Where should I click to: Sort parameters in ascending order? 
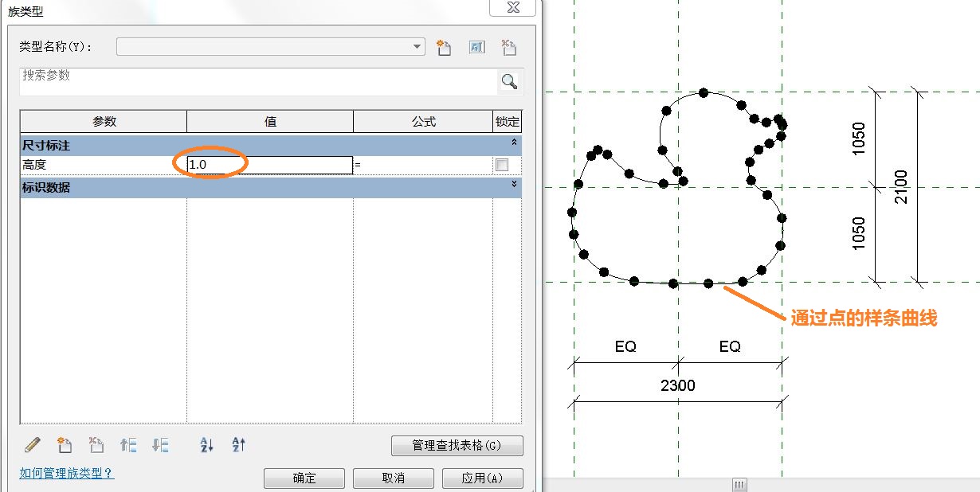click(x=206, y=445)
